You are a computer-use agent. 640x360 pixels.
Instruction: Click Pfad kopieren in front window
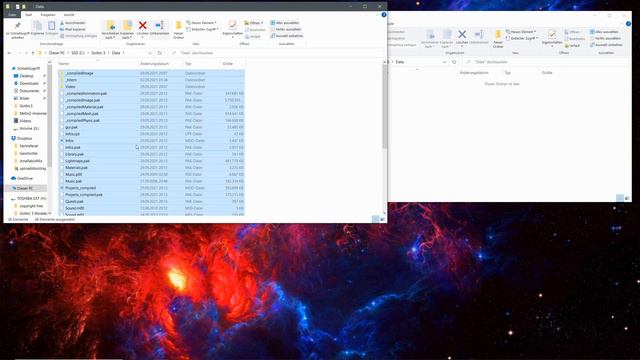73,29
